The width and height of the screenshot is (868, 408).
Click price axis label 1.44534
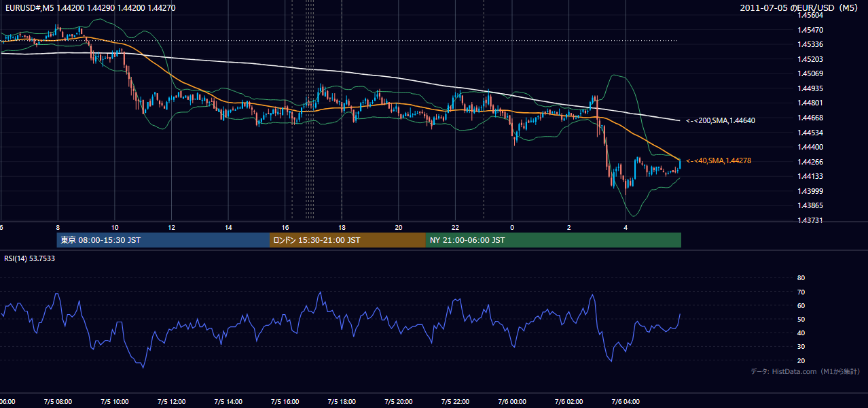point(811,132)
